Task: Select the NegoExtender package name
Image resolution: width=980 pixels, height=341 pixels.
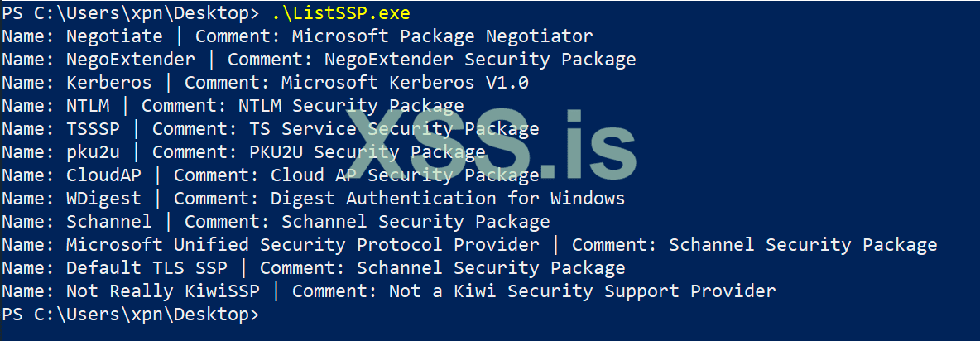Action: tap(131, 60)
